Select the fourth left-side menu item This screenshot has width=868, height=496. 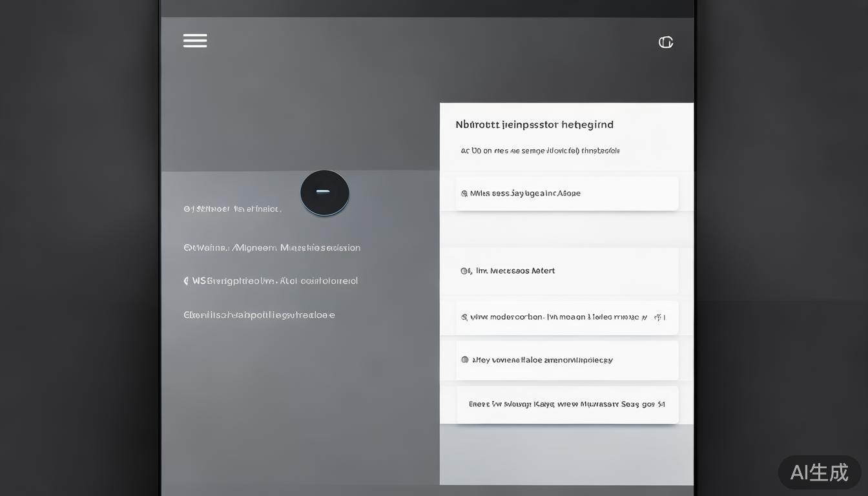259,315
